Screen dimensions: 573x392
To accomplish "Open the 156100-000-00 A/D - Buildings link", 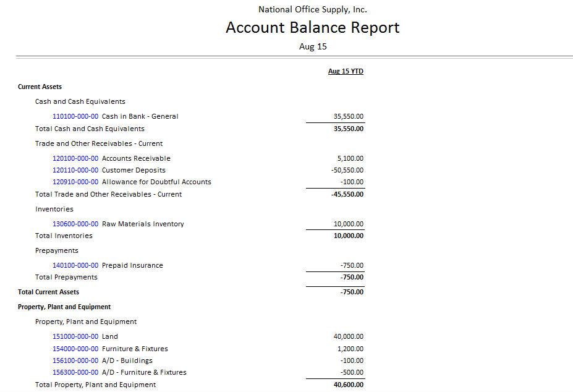I will click(x=75, y=360).
